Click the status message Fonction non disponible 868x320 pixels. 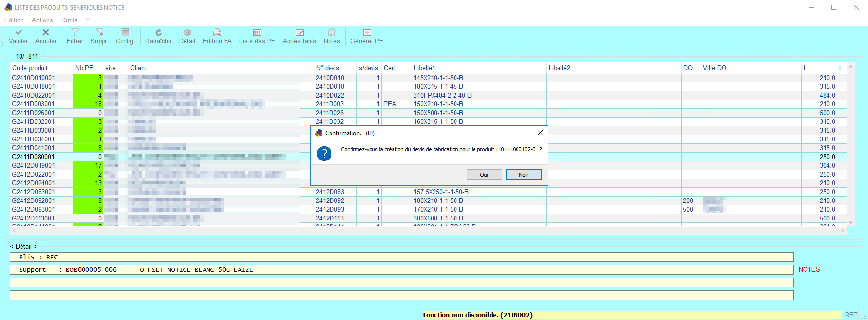click(x=478, y=315)
